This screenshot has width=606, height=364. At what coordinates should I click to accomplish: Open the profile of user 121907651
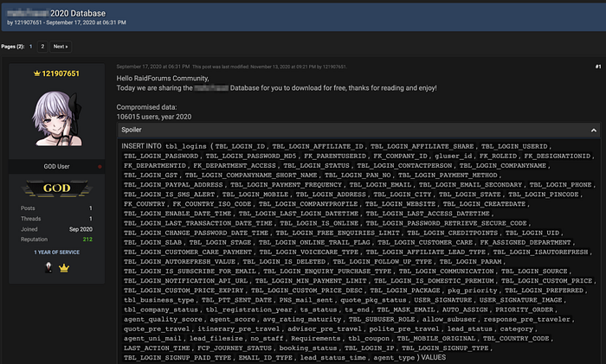pyautogui.click(x=61, y=73)
